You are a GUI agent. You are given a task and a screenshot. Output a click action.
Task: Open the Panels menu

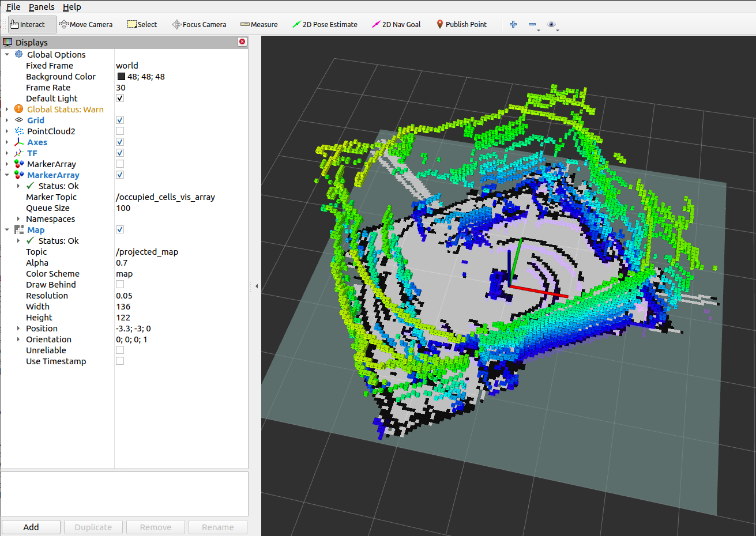point(42,6)
